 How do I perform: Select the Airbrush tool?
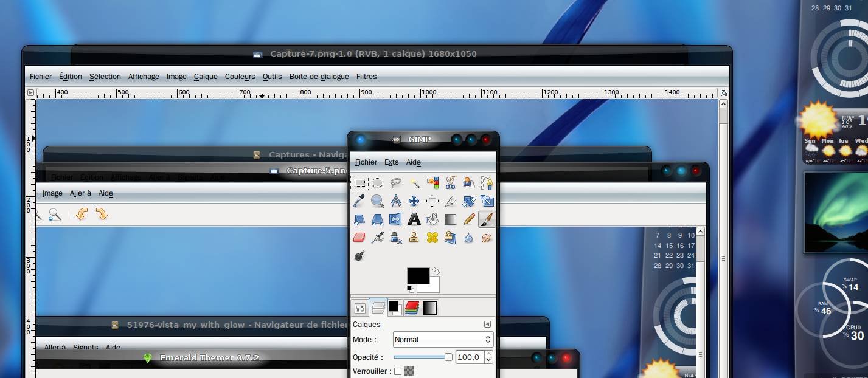coord(378,237)
